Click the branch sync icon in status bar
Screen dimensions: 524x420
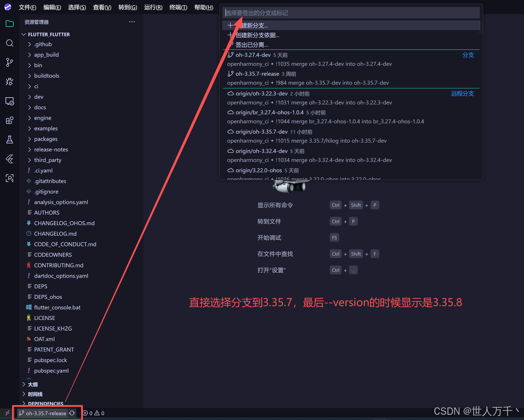[72, 413]
